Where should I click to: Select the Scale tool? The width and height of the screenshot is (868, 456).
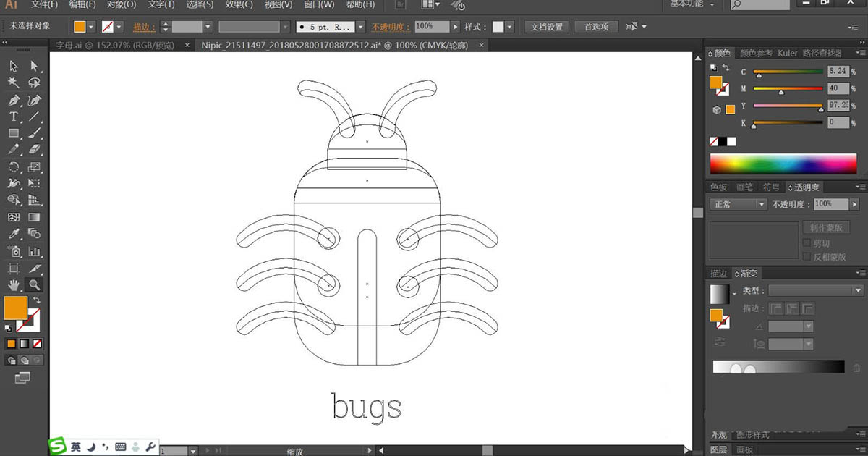pos(34,166)
